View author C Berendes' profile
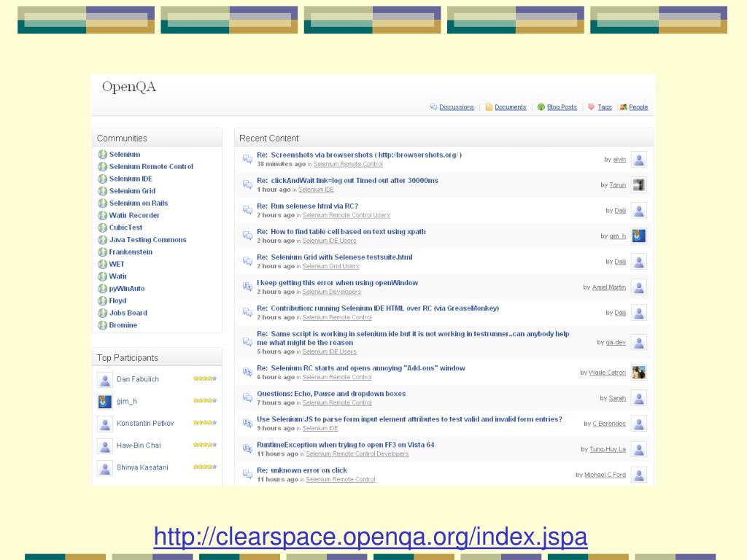The width and height of the screenshot is (747, 560). coord(609,424)
